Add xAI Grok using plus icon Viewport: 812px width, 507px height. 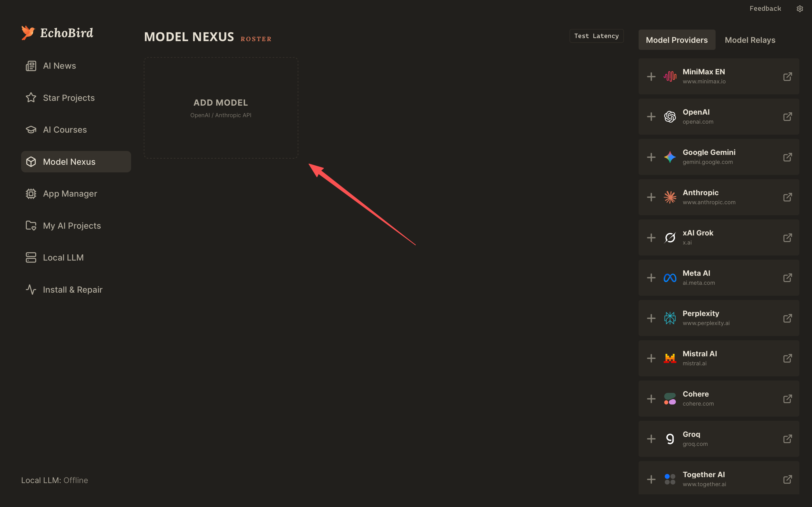[x=651, y=238]
